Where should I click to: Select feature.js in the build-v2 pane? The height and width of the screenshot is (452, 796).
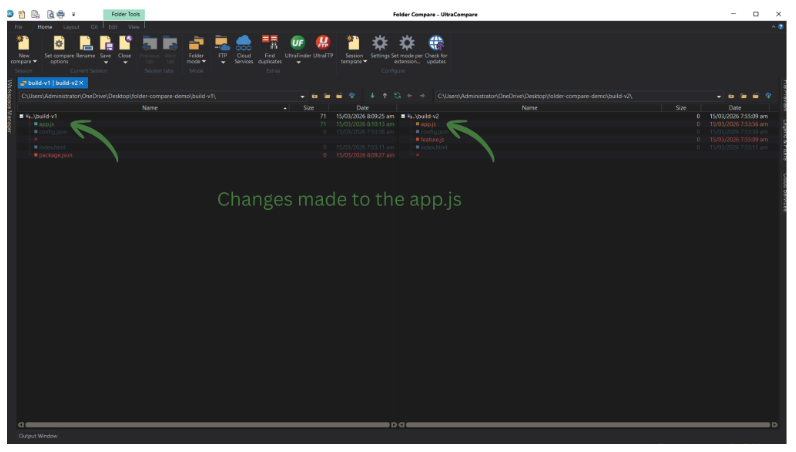[x=432, y=140]
